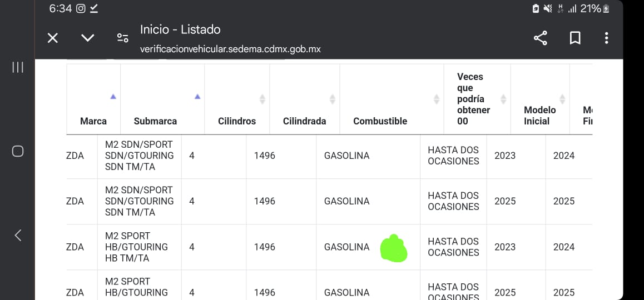This screenshot has width=644, height=300.
Task: Select M2 SPORT HB/GTOURING 2023 row
Action: pyautogui.click(x=329, y=247)
